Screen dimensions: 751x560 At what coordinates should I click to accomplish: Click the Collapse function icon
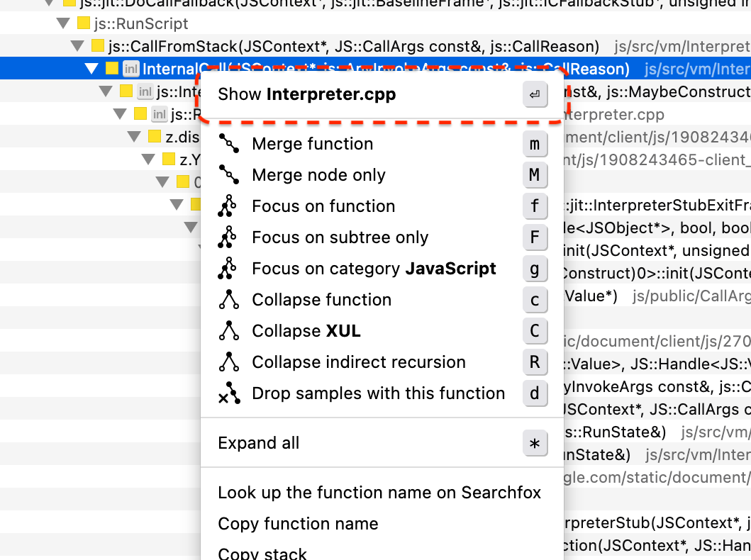click(x=228, y=300)
